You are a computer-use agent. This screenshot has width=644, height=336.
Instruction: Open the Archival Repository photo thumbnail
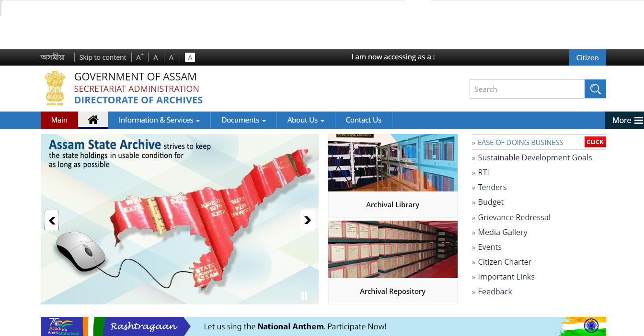point(393,249)
